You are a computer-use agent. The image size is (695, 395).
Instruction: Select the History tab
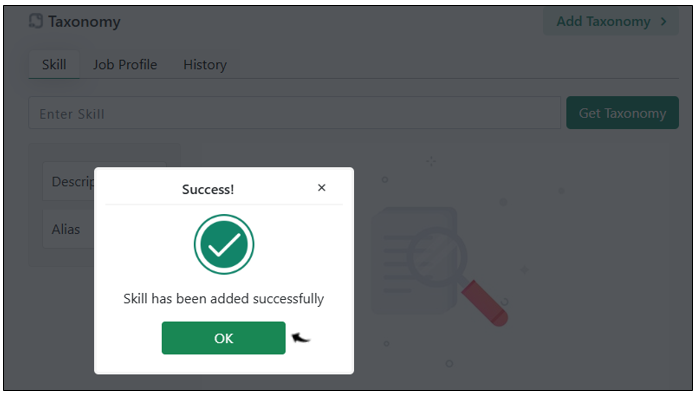[205, 65]
